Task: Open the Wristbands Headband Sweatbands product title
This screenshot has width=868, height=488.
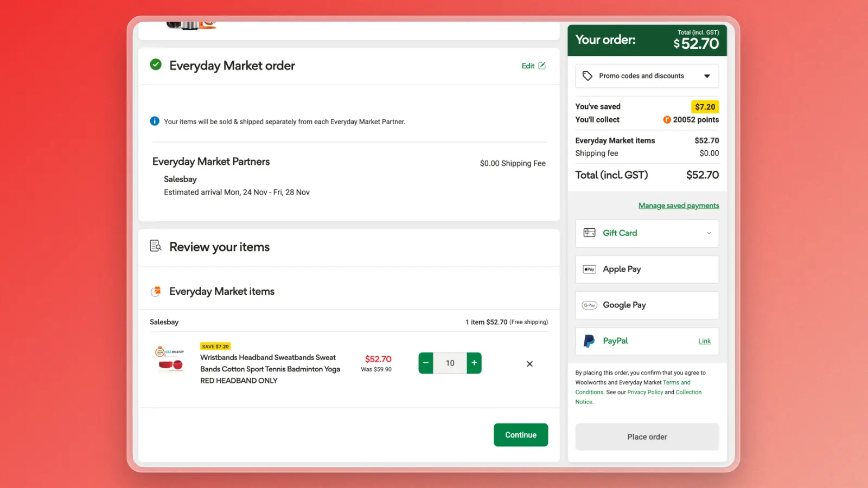Action: [270, 369]
